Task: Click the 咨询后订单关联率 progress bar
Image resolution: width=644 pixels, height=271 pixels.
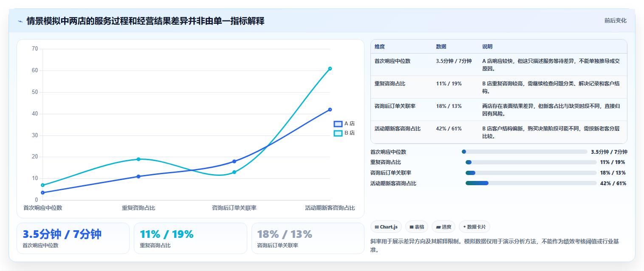Action: [531, 173]
